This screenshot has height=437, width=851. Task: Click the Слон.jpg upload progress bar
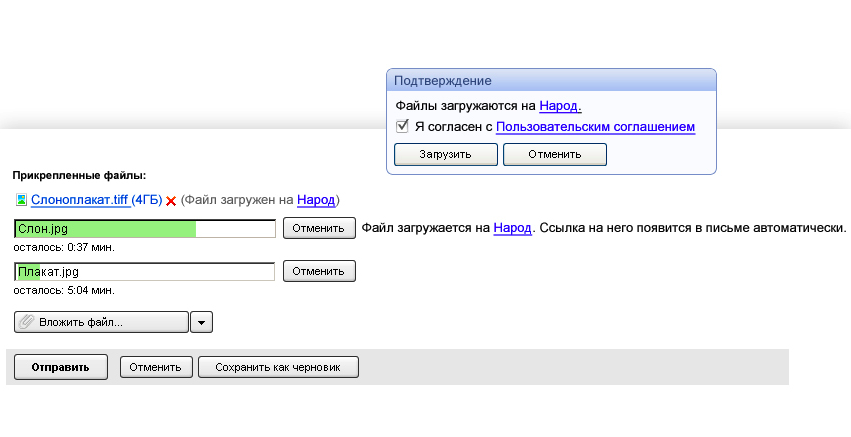[145, 229]
